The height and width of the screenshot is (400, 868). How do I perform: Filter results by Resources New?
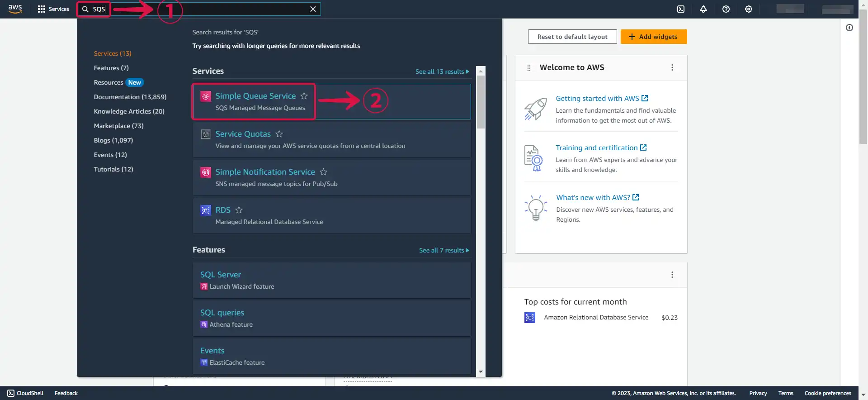tap(118, 82)
